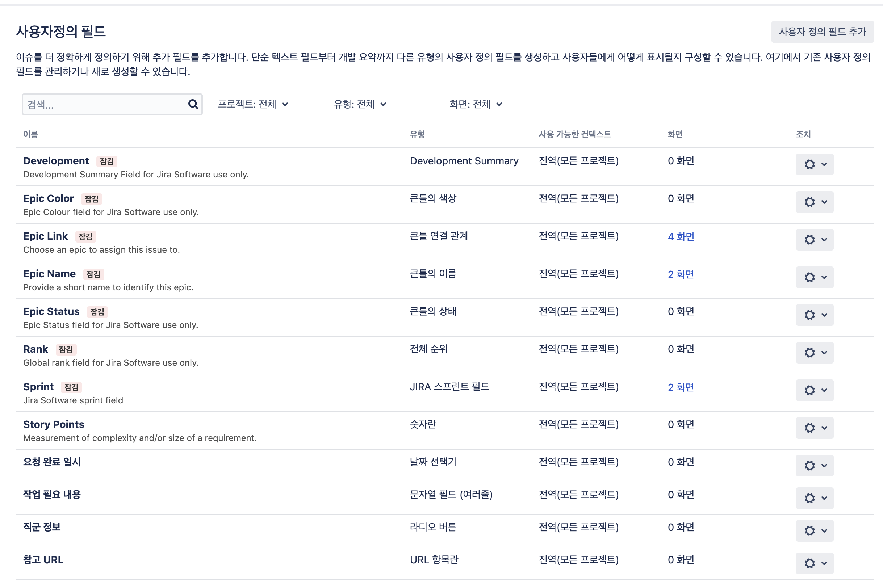Open the 2 화면 link for Epic Name
Image resolution: width=883 pixels, height=588 pixels.
pos(681,274)
